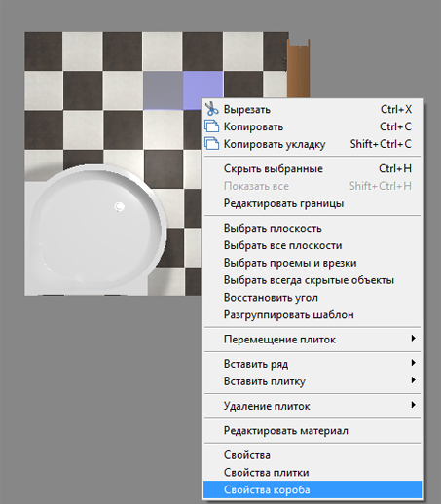The height and width of the screenshot is (504, 441).
Task: Expand the Вставить плитку submenu arrow
Action: [413, 380]
